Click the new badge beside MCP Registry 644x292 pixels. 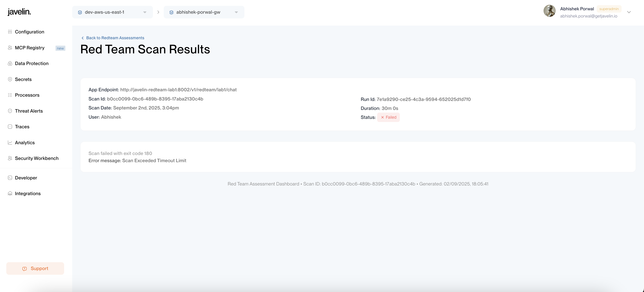(60, 48)
